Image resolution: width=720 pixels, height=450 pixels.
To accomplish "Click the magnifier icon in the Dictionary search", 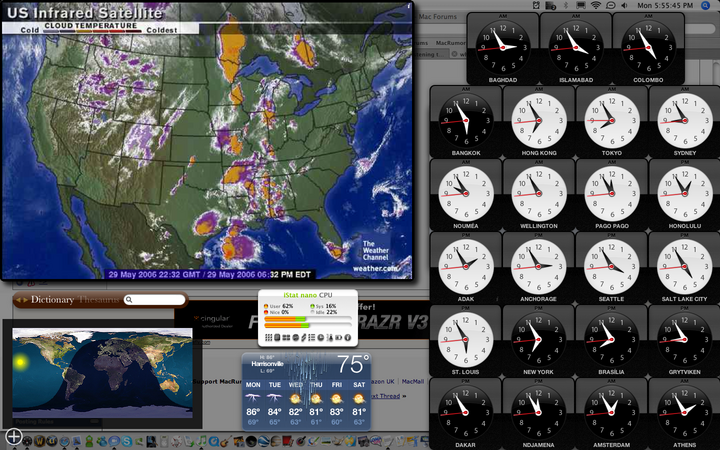I will (129, 299).
